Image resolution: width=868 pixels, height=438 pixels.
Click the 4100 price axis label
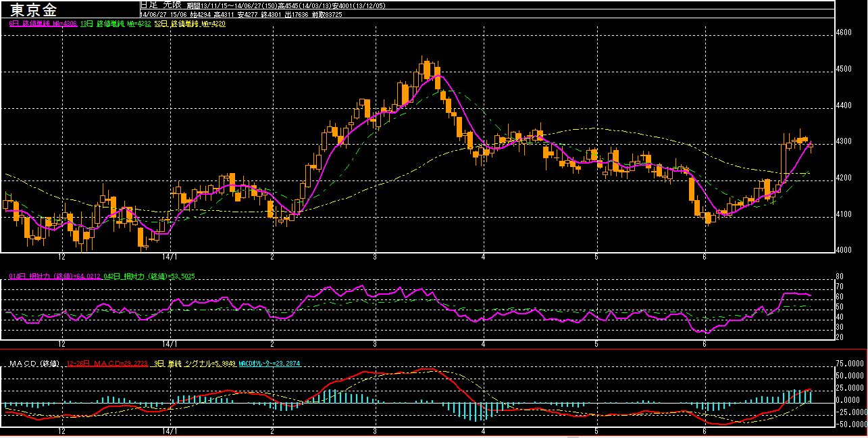[x=843, y=215]
